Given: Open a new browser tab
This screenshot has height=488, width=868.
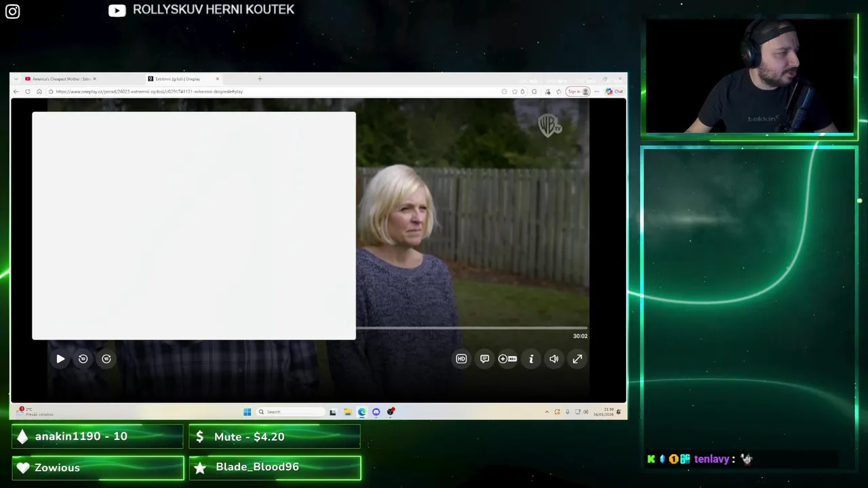Looking at the screenshot, I should 260,79.
